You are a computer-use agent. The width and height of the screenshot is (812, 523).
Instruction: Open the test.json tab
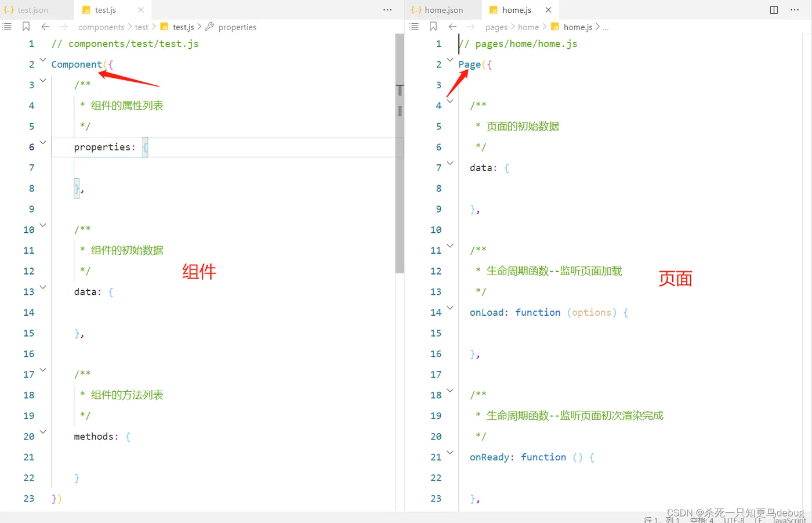[x=33, y=10]
